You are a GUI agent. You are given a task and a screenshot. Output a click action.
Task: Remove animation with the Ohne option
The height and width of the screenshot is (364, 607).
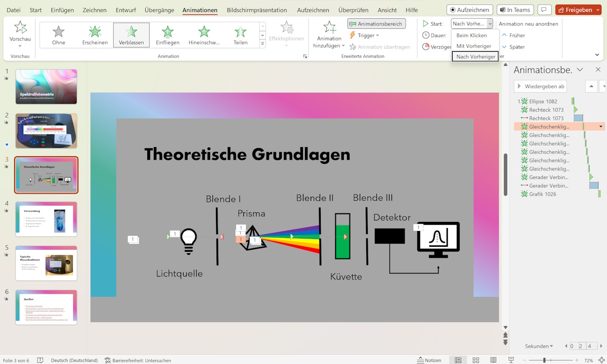coord(58,34)
